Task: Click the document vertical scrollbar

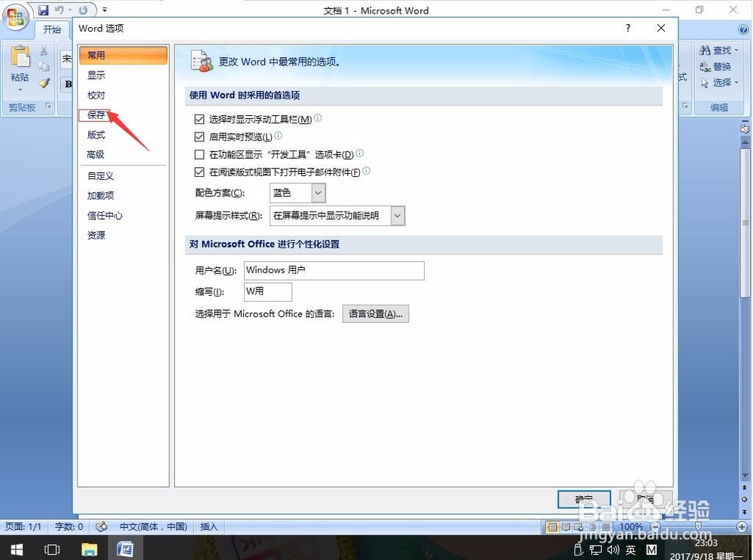Action: pyautogui.click(x=745, y=223)
